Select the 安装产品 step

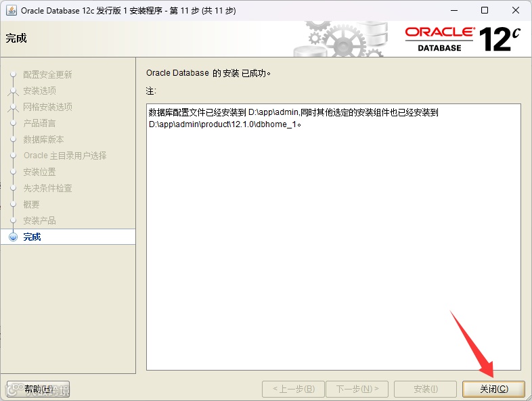(39, 220)
